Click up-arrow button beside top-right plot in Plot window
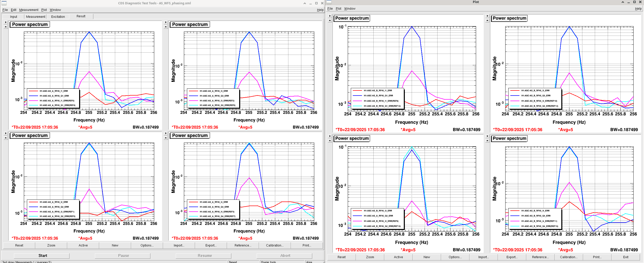 (487, 21)
